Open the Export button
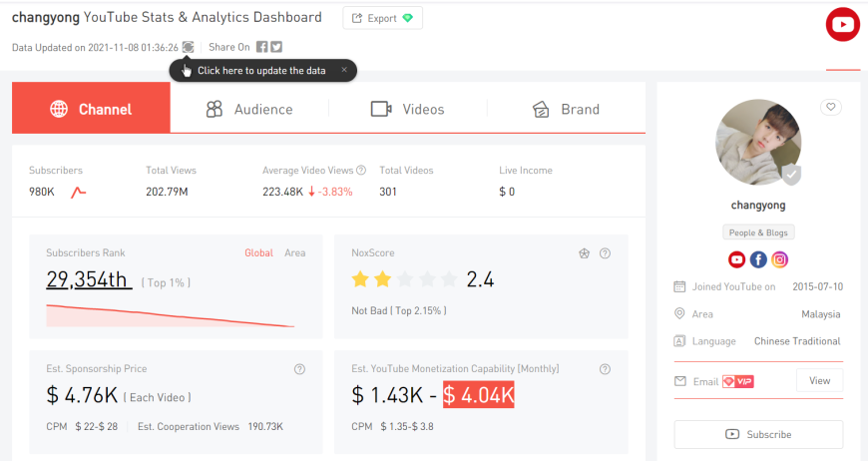This screenshot has height=461, width=868. click(382, 18)
